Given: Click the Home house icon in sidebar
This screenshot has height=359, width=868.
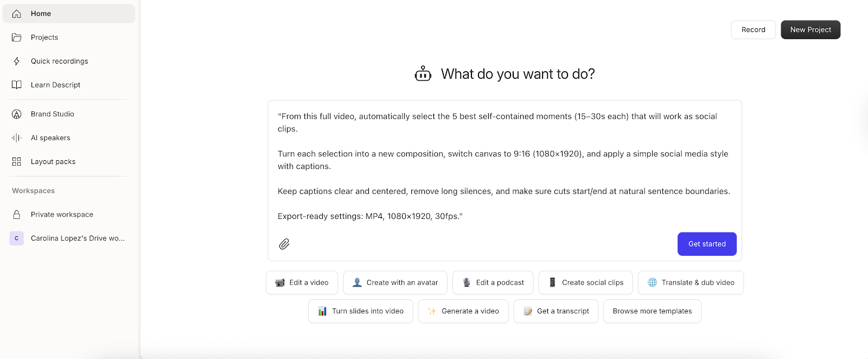Looking at the screenshot, I should click(x=17, y=14).
